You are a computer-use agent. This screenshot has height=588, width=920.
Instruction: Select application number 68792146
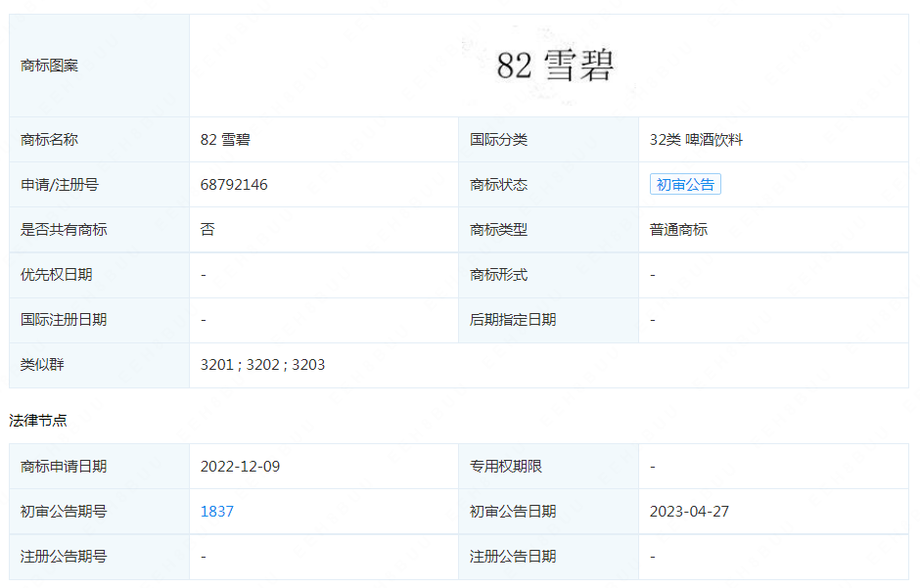(234, 185)
